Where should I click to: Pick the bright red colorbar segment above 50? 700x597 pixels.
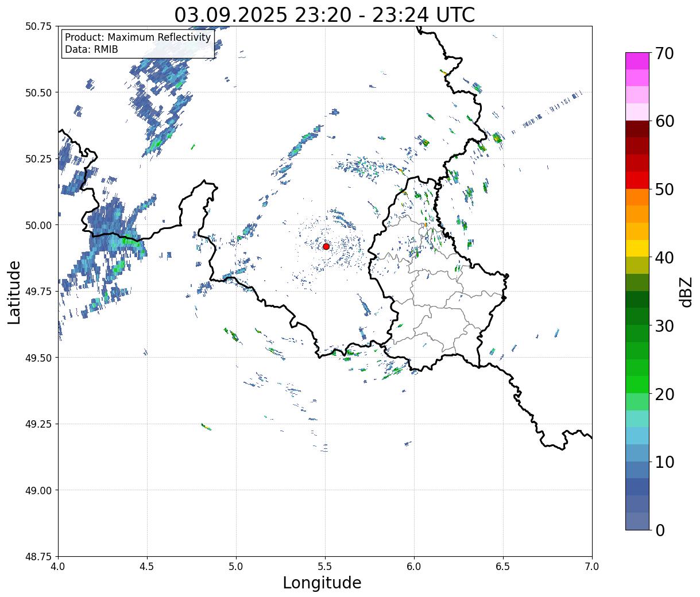(637, 180)
